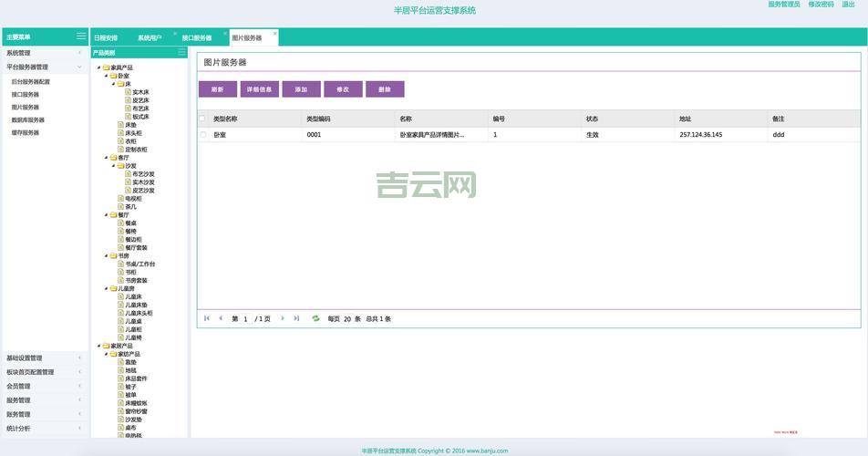Screen dimensions: 868x456
Task: Close the 图片服务器 tab
Action: click(275, 34)
